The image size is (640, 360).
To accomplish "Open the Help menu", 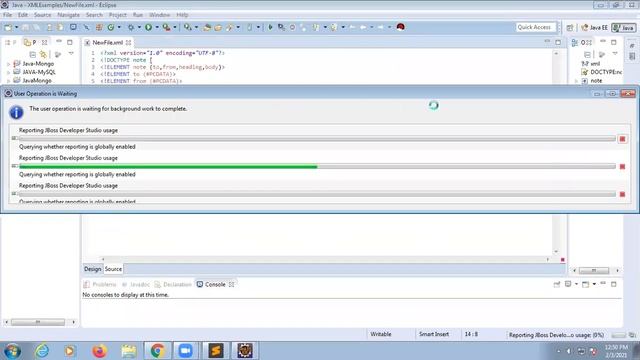I will click(182, 15).
